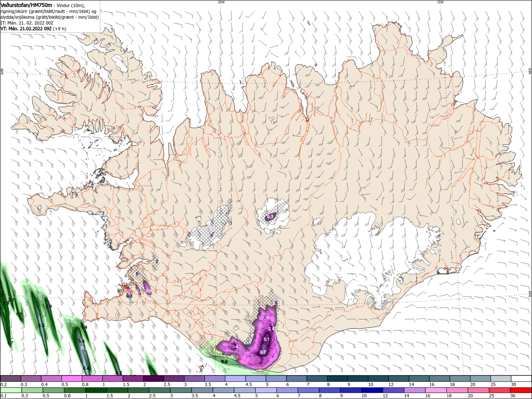532x399 pixels.
Task: Click the 0.3 snowfall value on the central glacier
Action: [270, 217]
